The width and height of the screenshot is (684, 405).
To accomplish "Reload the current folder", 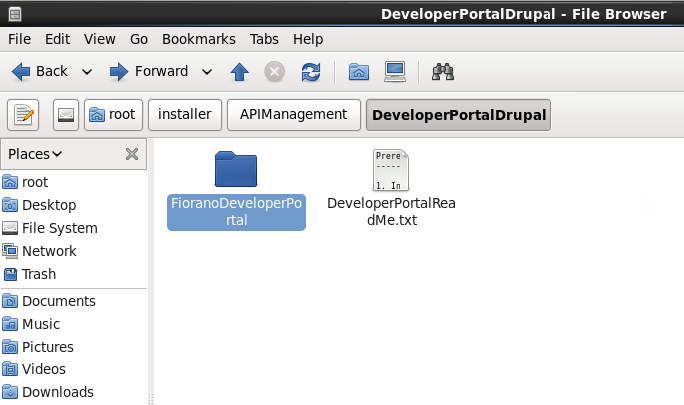I will pos(311,72).
